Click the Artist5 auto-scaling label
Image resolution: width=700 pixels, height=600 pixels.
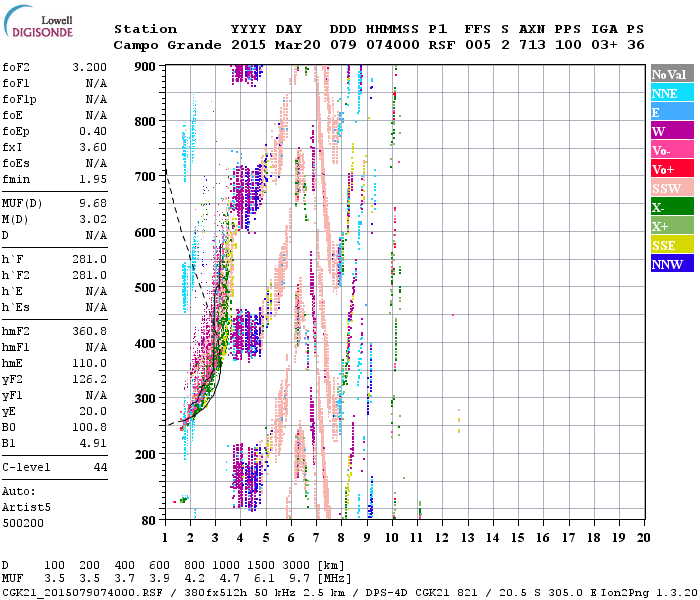pyautogui.click(x=26, y=508)
